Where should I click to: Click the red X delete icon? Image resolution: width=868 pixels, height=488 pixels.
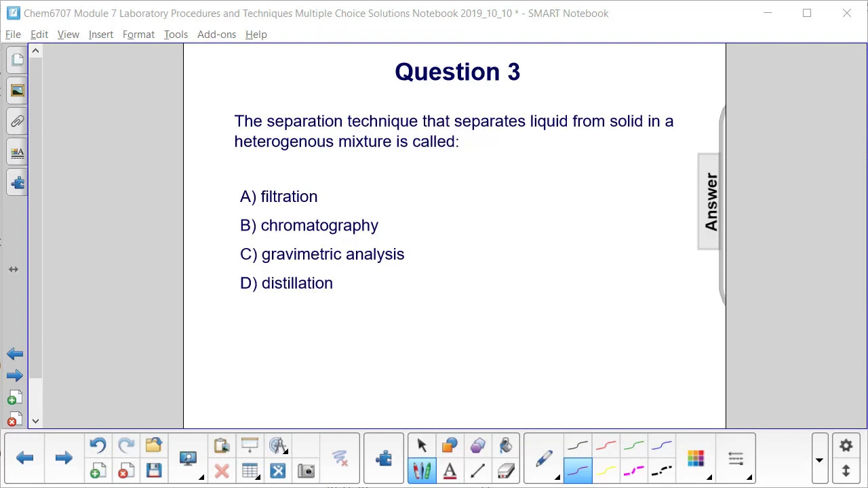pos(222,471)
